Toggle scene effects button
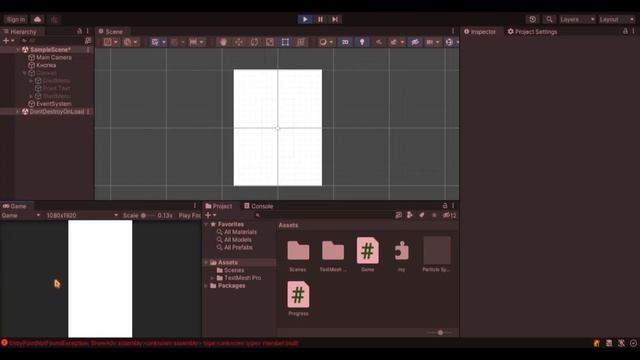Screen dimensions: 640x360 click(393, 42)
